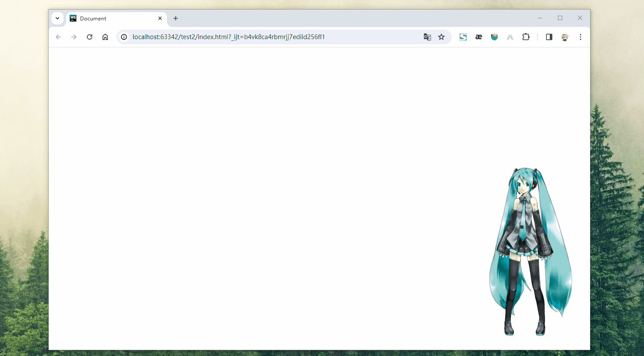Open the teal bowl extension icon
644x356 pixels.
494,37
